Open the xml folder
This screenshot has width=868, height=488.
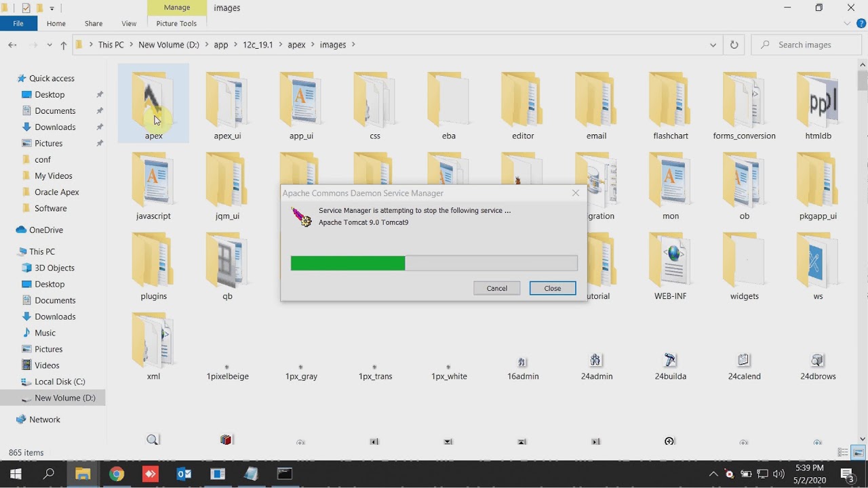154,345
